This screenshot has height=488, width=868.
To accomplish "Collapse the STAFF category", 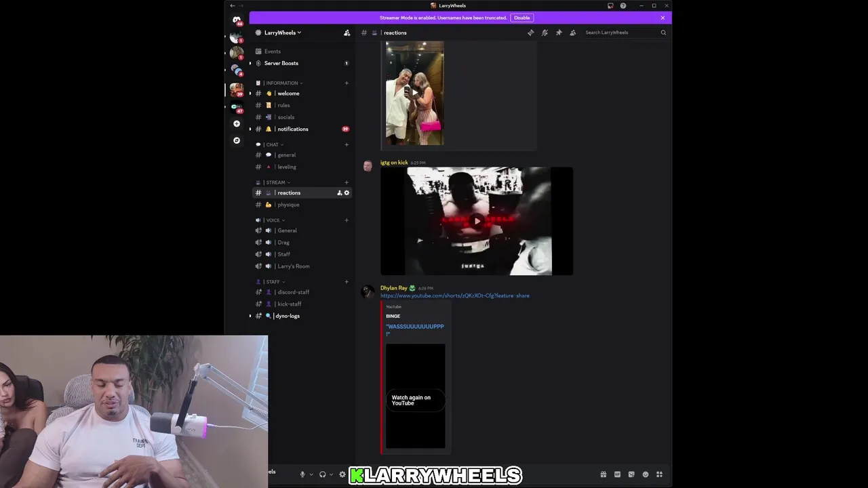I will pos(271,282).
